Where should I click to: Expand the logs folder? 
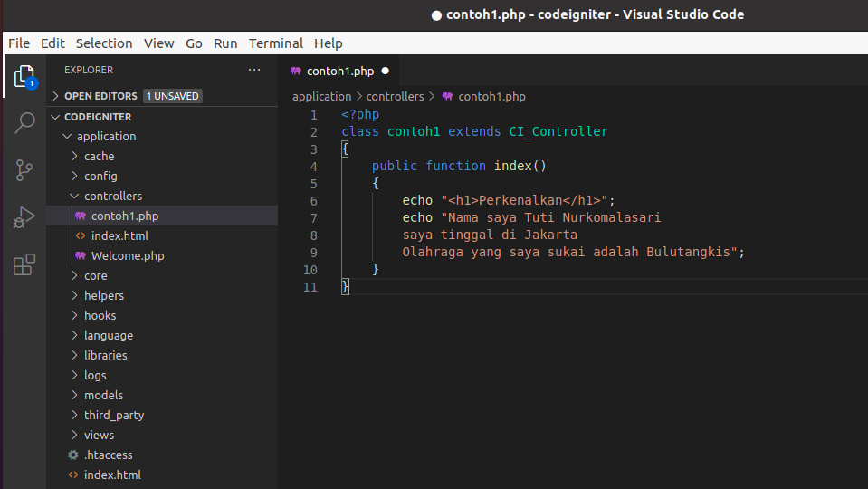pyautogui.click(x=75, y=376)
